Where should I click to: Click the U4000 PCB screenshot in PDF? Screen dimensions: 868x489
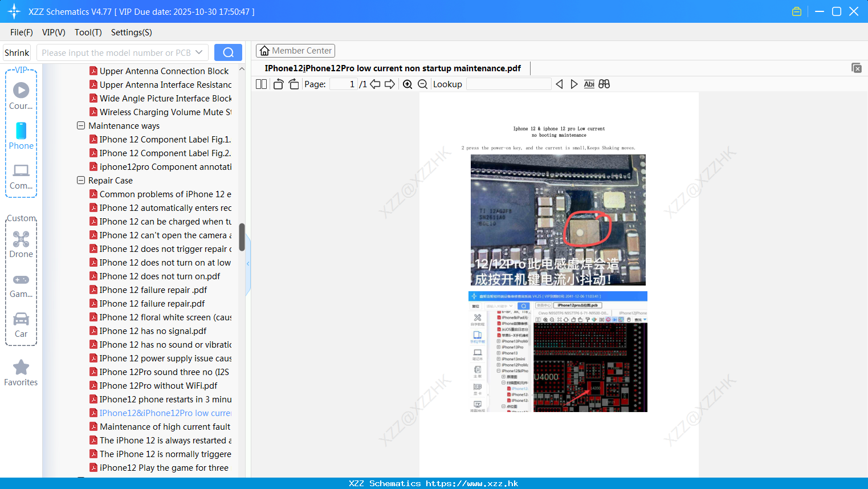[558, 352]
